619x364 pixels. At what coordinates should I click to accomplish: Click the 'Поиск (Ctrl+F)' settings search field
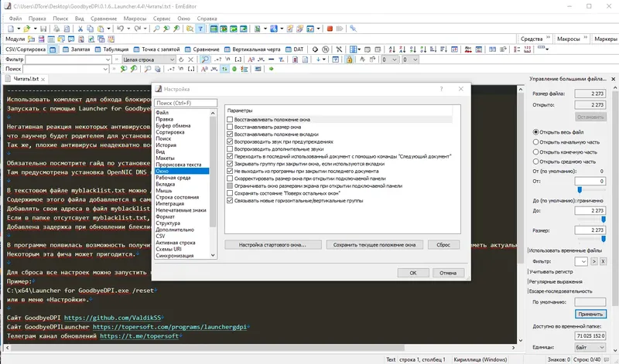point(186,103)
